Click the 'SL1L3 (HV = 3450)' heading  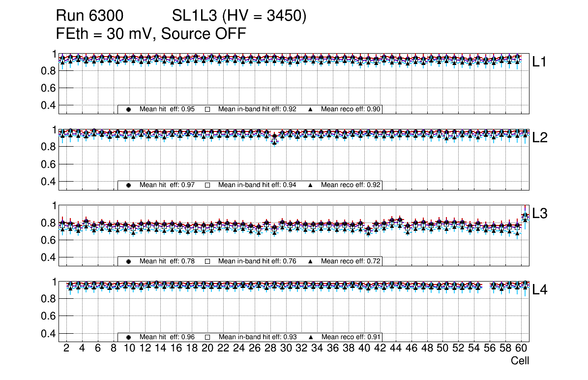coord(239,16)
